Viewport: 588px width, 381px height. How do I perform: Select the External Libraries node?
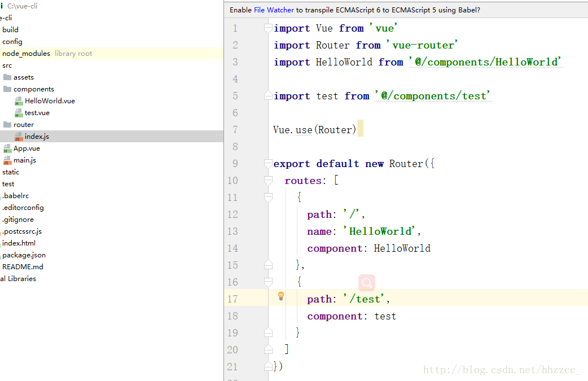tap(18, 279)
